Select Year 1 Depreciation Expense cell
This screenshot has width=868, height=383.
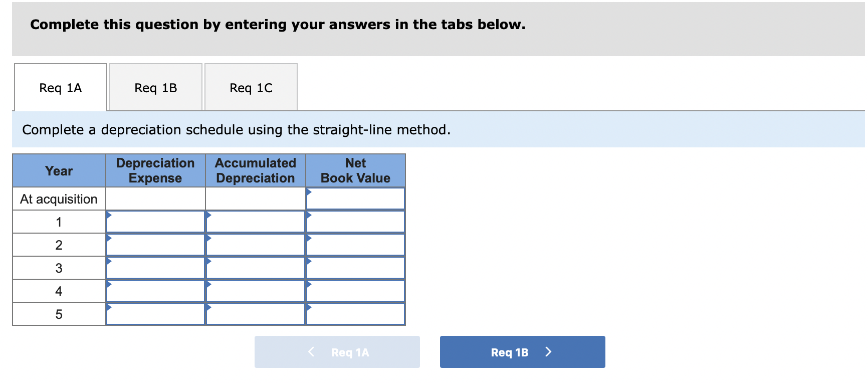[x=155, y=222]
